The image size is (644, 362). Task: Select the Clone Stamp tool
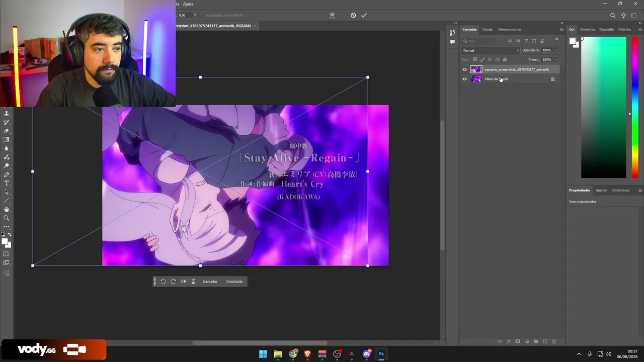click(x=7, y=114)
